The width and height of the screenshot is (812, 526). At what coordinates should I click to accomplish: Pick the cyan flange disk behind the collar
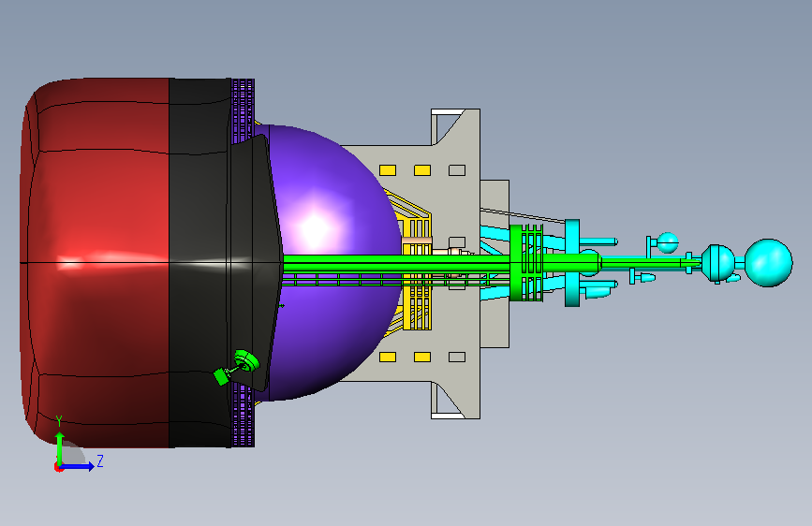tap(571, 262)
